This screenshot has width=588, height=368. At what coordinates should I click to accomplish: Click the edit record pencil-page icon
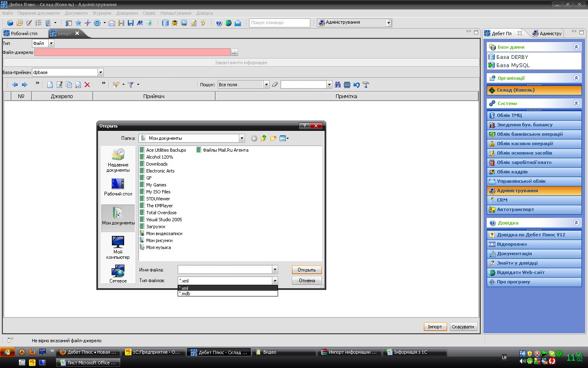coord(59,85)
